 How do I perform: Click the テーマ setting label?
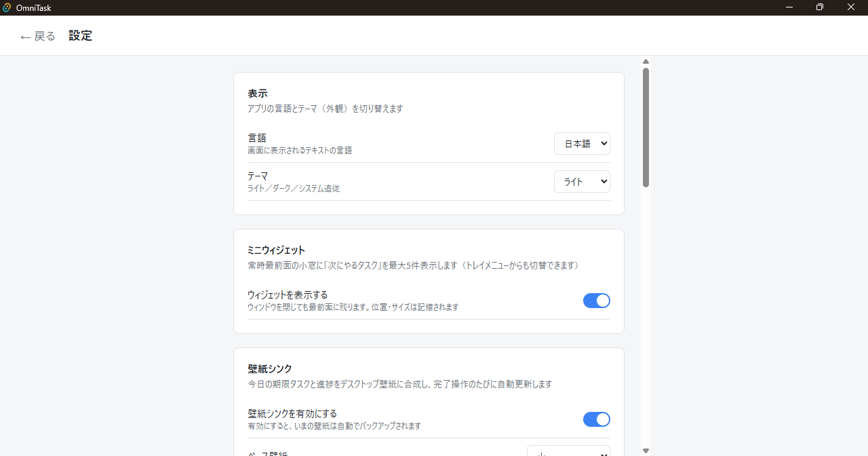coord(258,176)
